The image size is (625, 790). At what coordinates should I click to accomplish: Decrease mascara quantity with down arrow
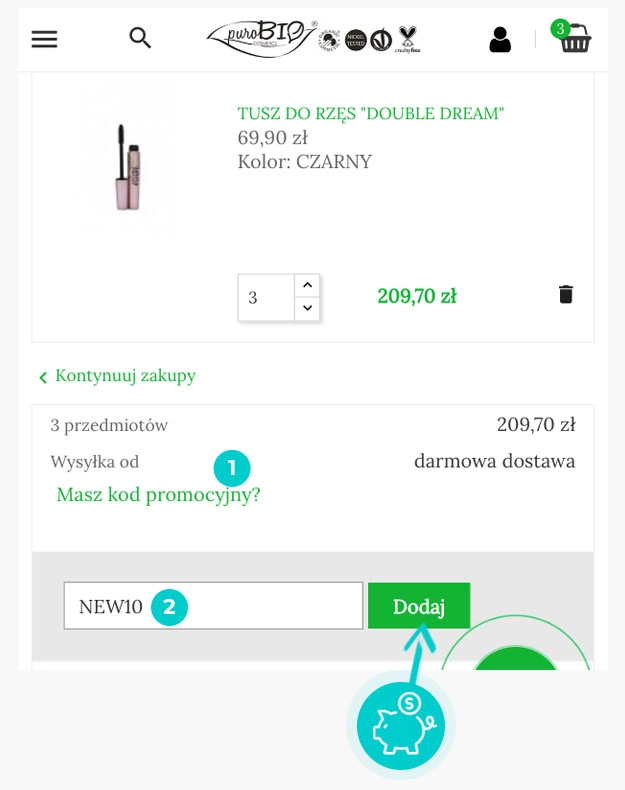pos(307,308)
